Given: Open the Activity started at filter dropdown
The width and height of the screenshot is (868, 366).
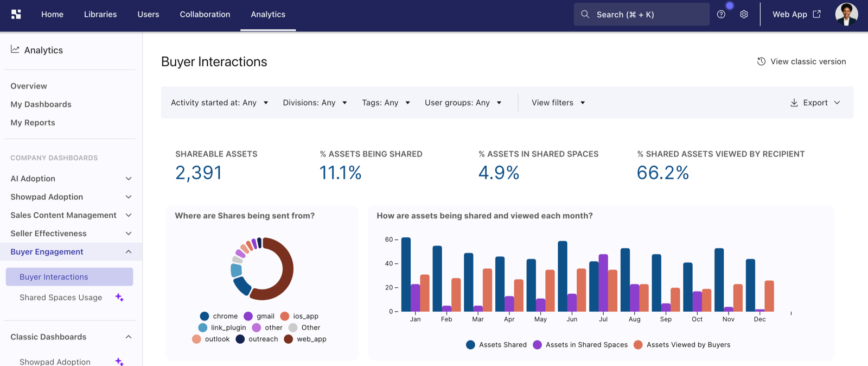Looking at the screenshot, I should (220, 103).
